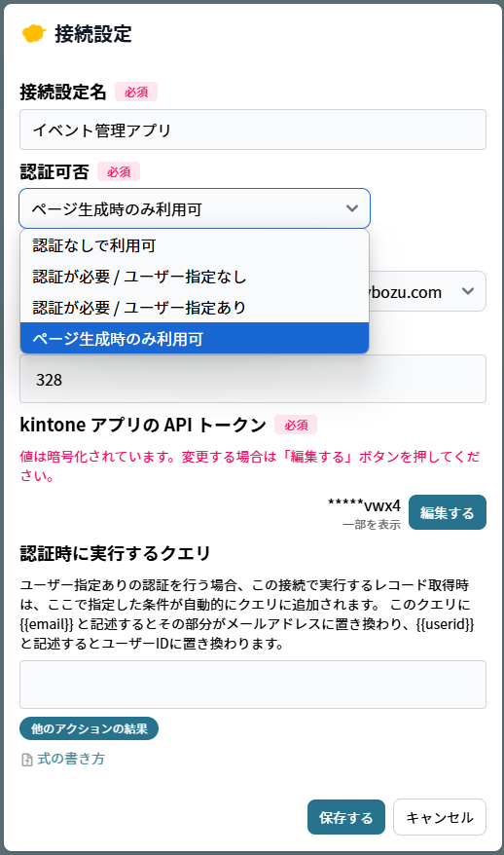504x855 pixels.
Task: Click 一部を表示 to reveal token
Action: point(372,525)
